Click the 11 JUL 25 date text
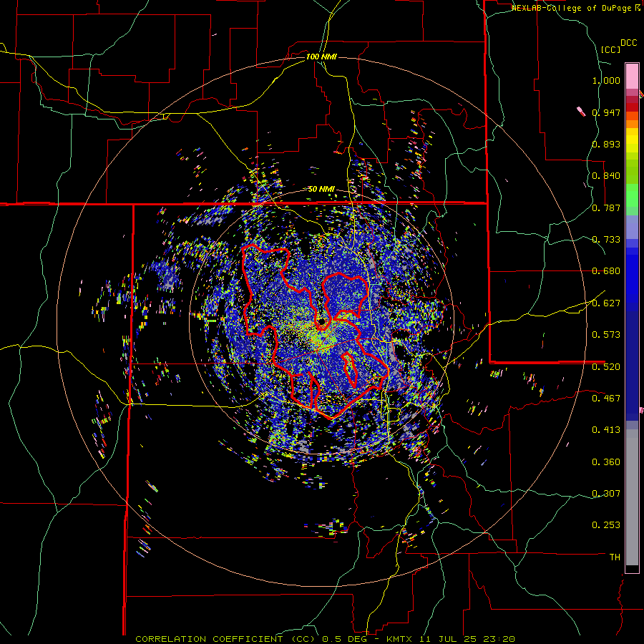Image resolution: width=644 pixels, height=644 pixels. pos(449,639)
